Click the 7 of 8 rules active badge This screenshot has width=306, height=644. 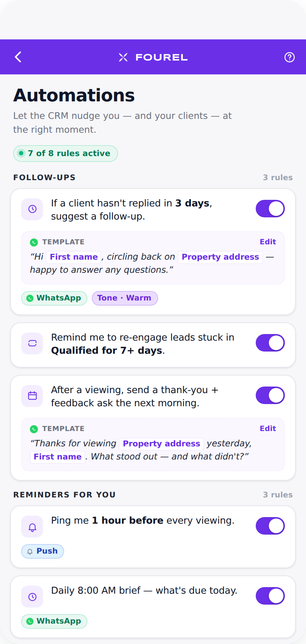pos(66,154)
